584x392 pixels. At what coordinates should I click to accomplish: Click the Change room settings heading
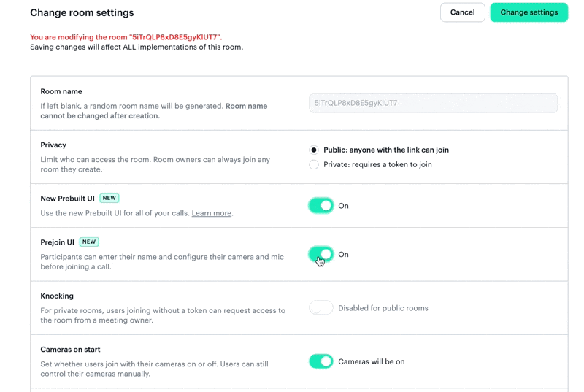pyautogui.click(x=82, y=12)
